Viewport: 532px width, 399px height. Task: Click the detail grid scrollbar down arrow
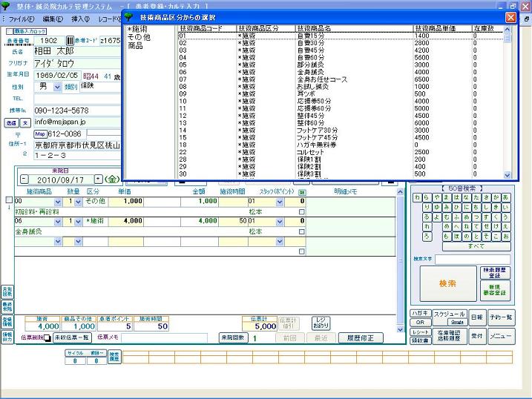pos(401,329)
